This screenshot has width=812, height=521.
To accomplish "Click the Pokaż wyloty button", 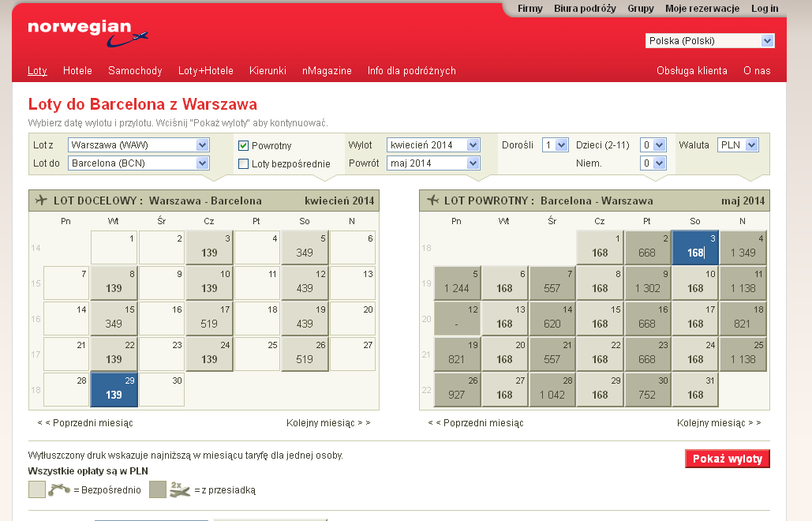I will (x=728, y=459).
